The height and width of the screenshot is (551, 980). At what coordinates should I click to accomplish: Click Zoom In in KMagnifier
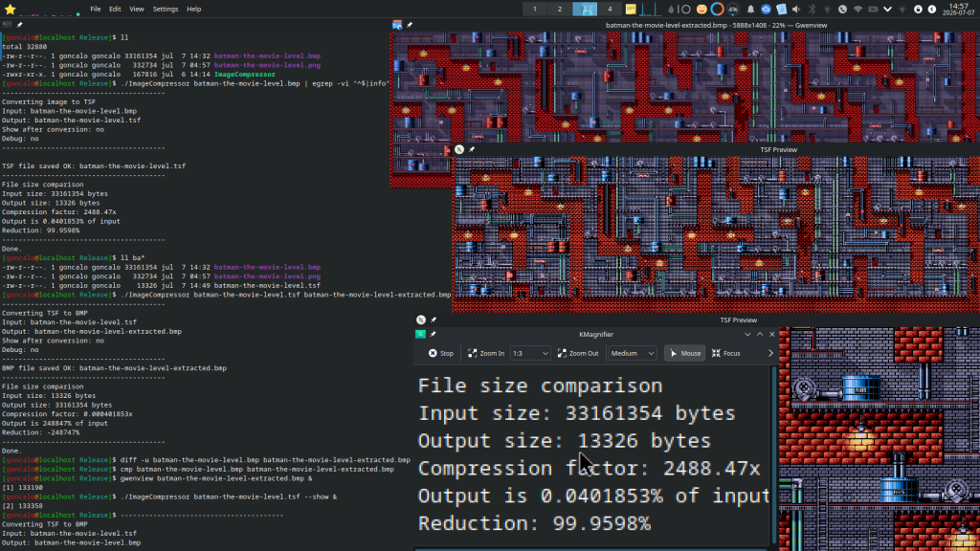click(486, 353)
